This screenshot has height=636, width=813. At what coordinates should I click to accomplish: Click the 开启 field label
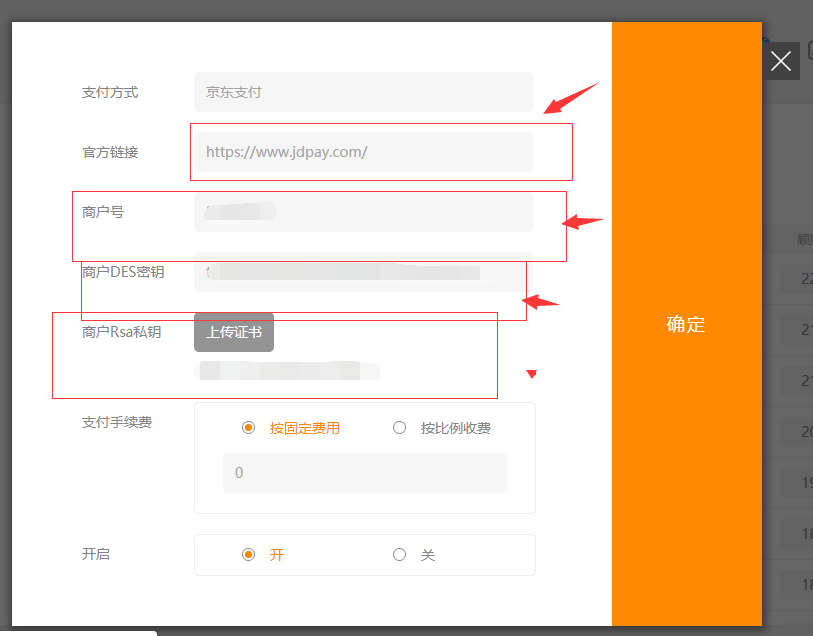point(96,554)
